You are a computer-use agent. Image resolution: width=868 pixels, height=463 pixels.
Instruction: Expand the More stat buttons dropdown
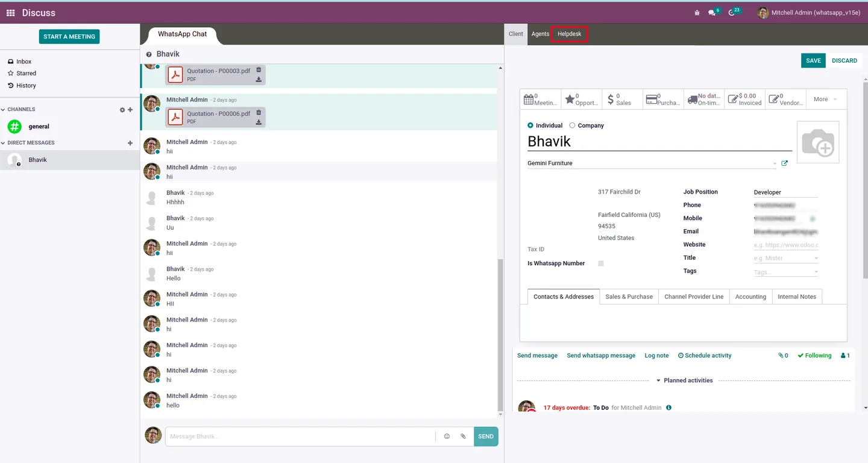[826, 99]
